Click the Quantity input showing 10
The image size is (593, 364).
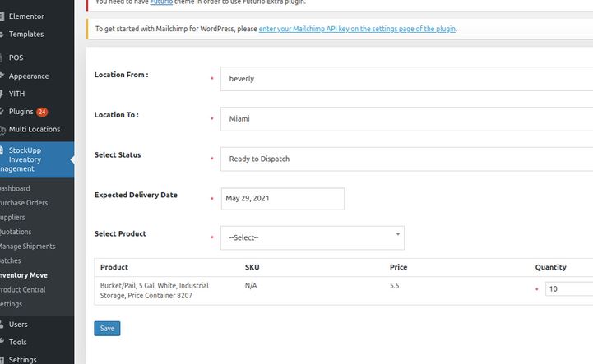click(x=569, y=288)
